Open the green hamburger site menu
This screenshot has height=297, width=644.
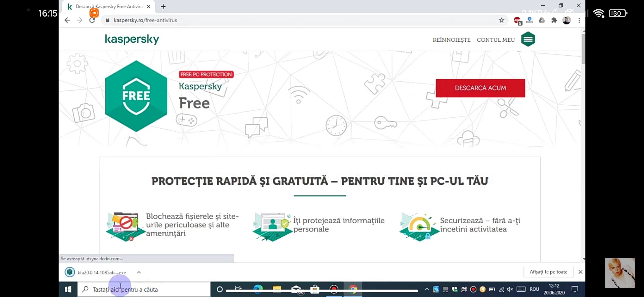(528, 39)
